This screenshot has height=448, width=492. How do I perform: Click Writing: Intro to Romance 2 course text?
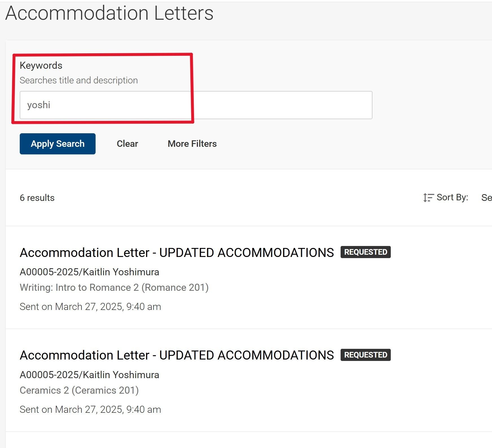(114, 287)
